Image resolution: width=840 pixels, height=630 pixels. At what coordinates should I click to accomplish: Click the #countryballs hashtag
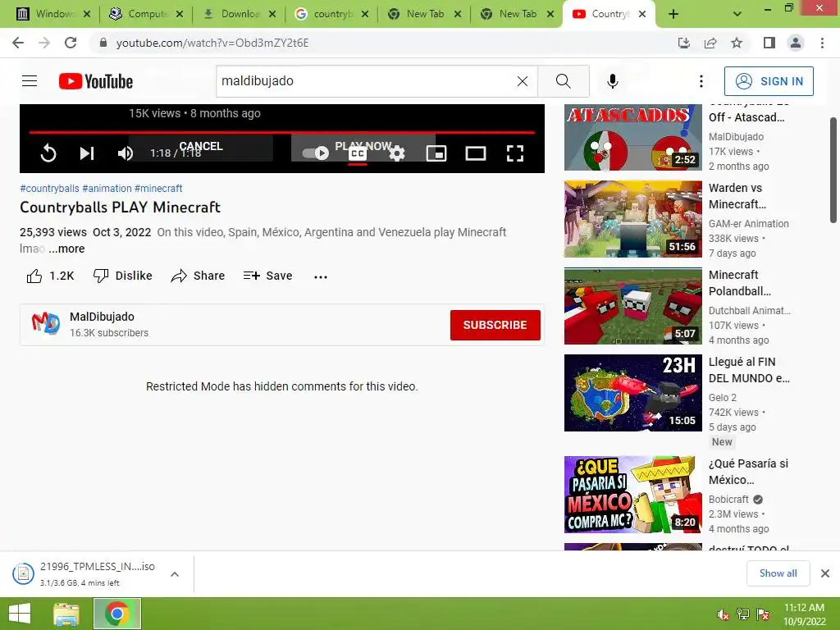coord(49,189)
